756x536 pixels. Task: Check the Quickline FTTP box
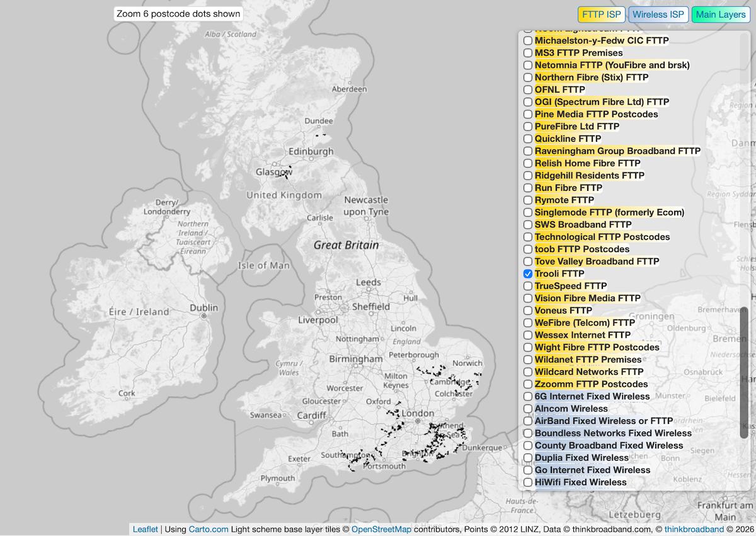[527, 139]
